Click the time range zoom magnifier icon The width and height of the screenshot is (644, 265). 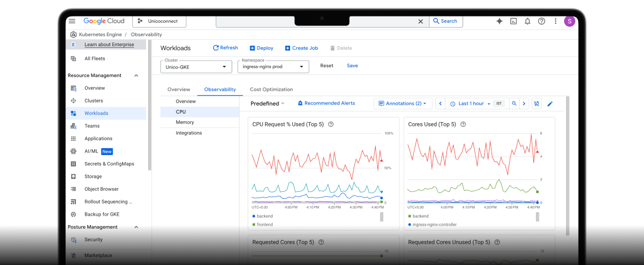coord(514,104)
